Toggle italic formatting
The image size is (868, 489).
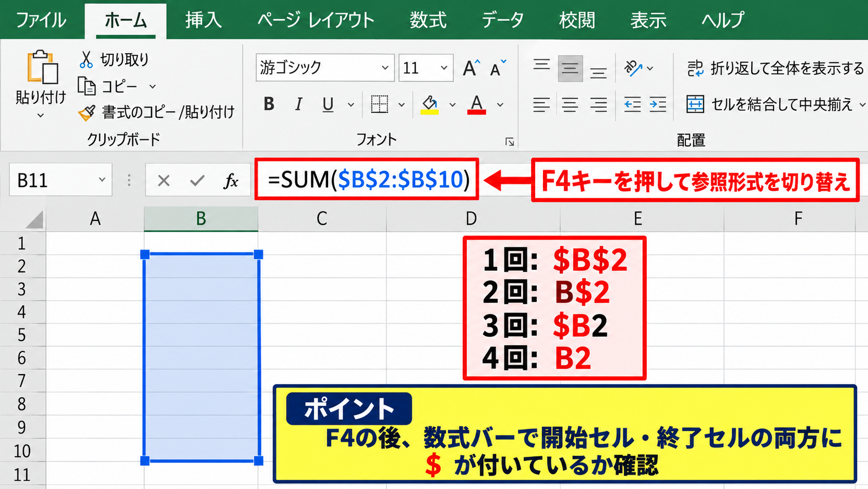(x=299, y=104)
